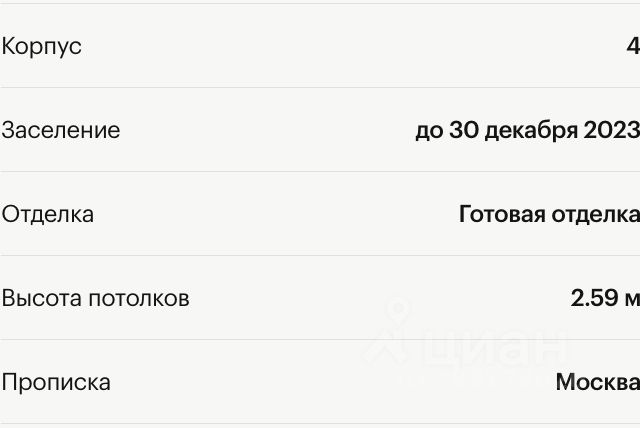The width and height of the screenshot is (640, 428).
Task: Click the faint 'циан' watermark text
Action: pos(496,347)
